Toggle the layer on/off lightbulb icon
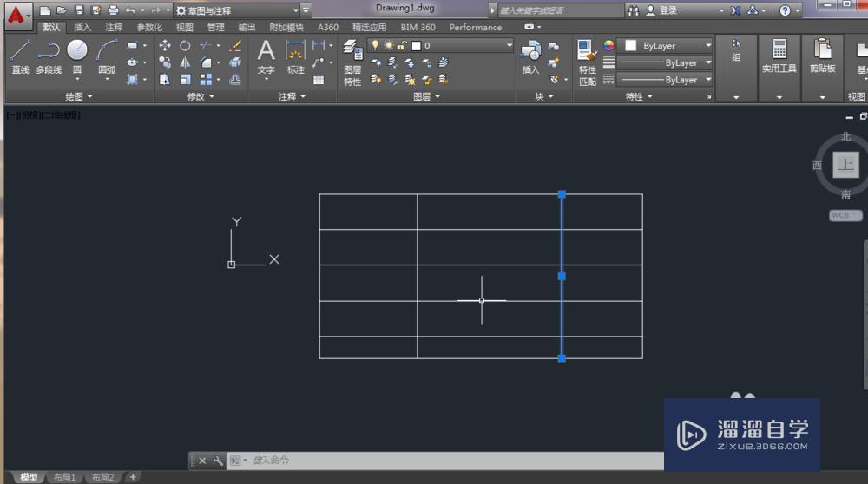Viewport: 868px width, 484px height. (376, 45)
